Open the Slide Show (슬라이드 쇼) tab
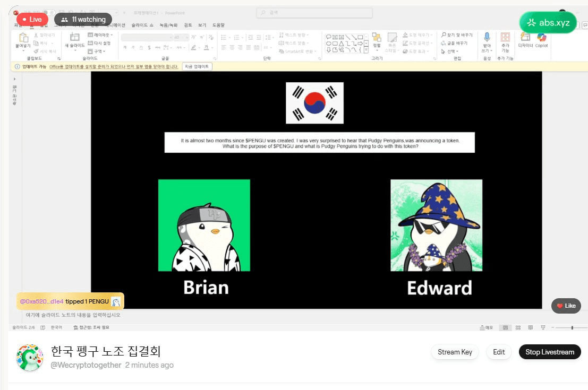This screenshot has width=588, height=390. coord(142,25)
